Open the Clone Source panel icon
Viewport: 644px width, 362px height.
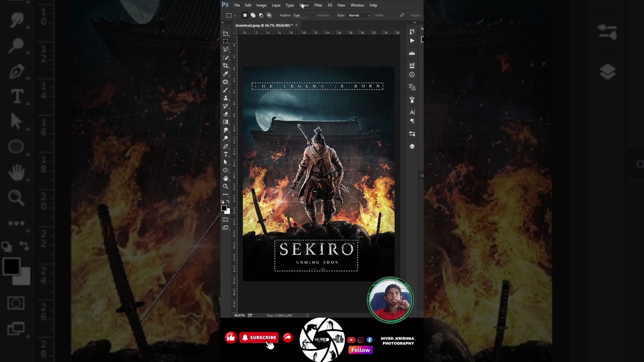point(412,87)
